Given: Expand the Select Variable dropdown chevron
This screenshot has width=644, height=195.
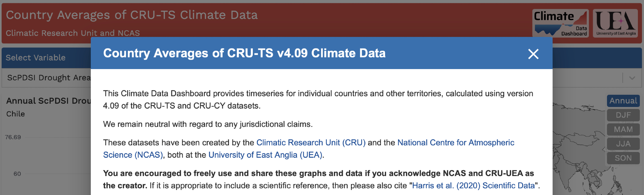Looking at the screenshot, I should (632, 78).
